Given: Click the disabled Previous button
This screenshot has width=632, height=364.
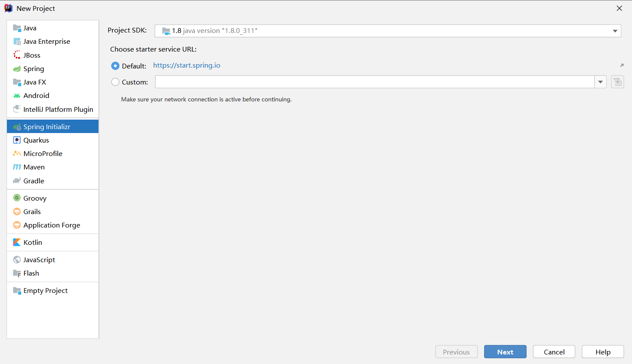Looking at the screenshot, I should [456, 352].
